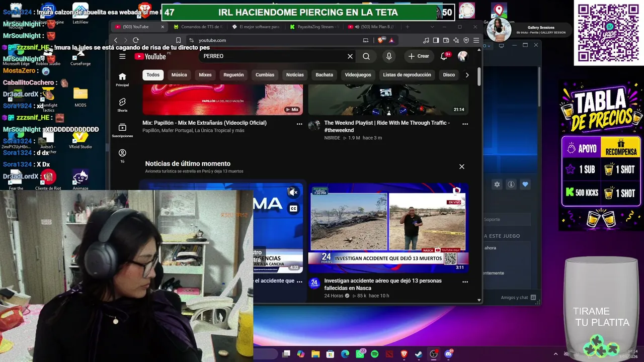Click the Crear button
The height and width of the screenshot is (362, 644).
(419, 56)
